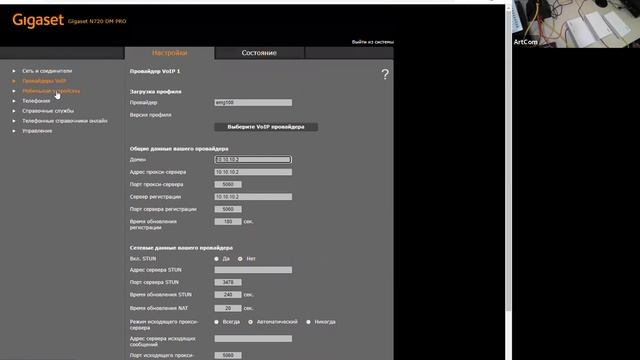The height and width of the screenshot is (360, 640).
Task: Click the Время обновления регистрации field
Action: point(228,222)
